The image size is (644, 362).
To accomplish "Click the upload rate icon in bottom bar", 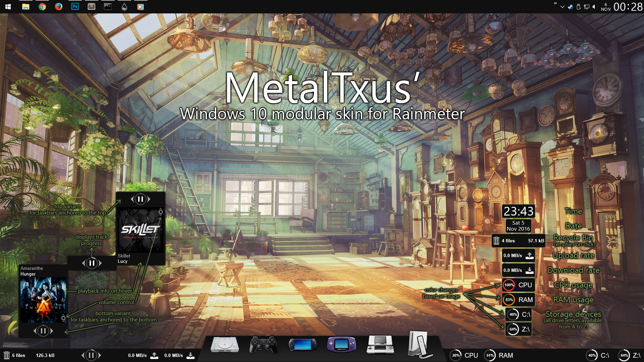I will (x=154, y=355).
